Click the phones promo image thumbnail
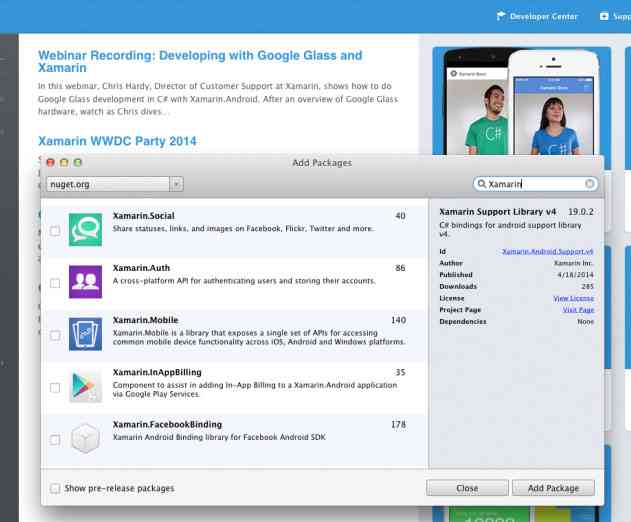Image resolution: width=631 pixels, height=522 pixels. [522, 101]
